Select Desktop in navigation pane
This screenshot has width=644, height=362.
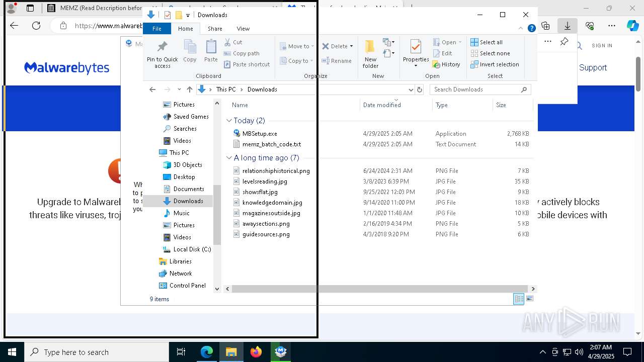tap(184, 177)
